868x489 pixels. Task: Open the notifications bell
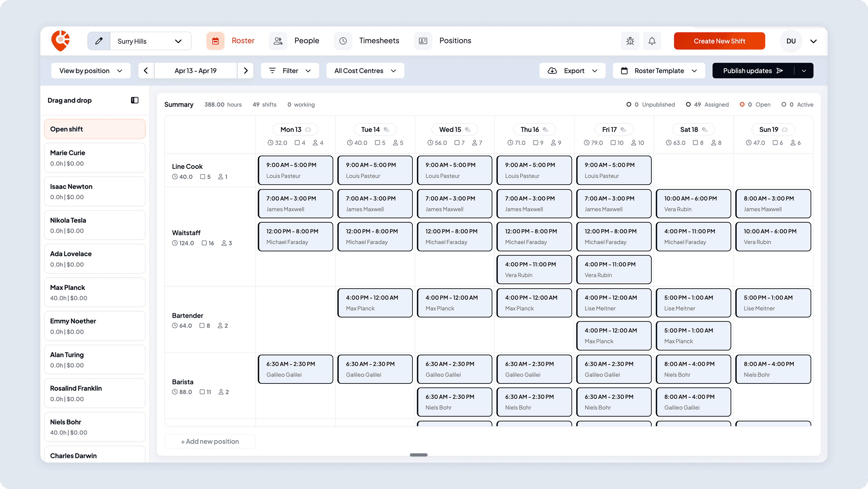point(652,41)
